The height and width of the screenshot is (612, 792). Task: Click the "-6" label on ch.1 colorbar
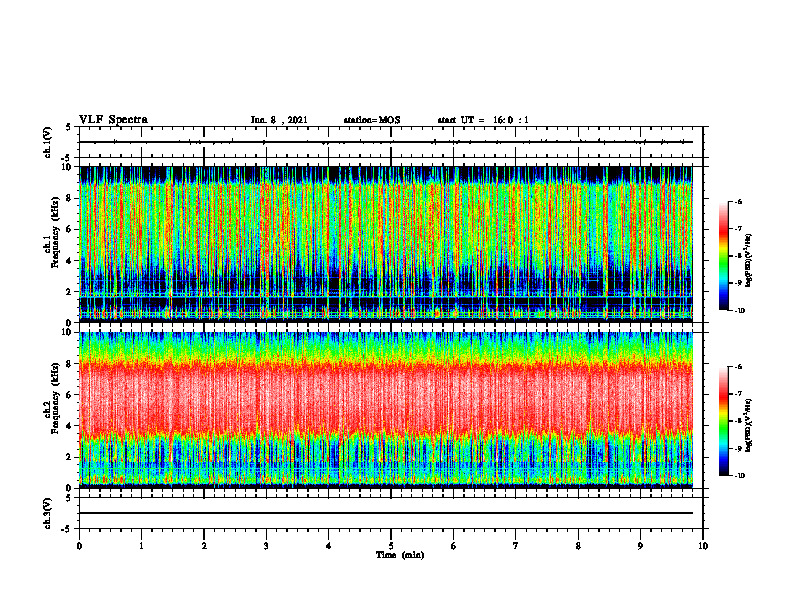point(738,201)
